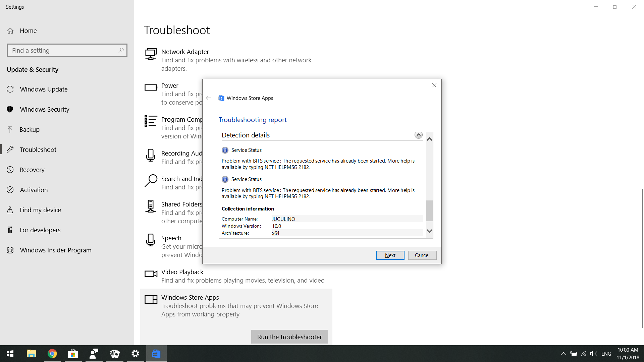Viewport: 644px width, 362px height.
Task: Select the Video Playback troubleshooter
Action: click(236, 276)
